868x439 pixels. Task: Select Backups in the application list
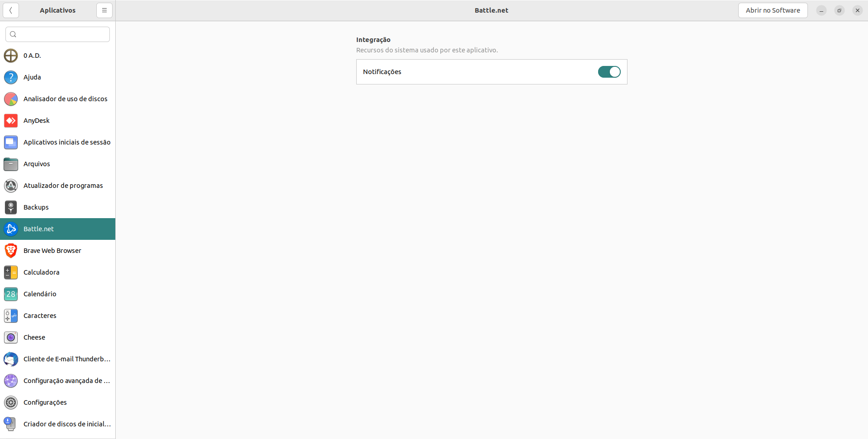[58, 207]
